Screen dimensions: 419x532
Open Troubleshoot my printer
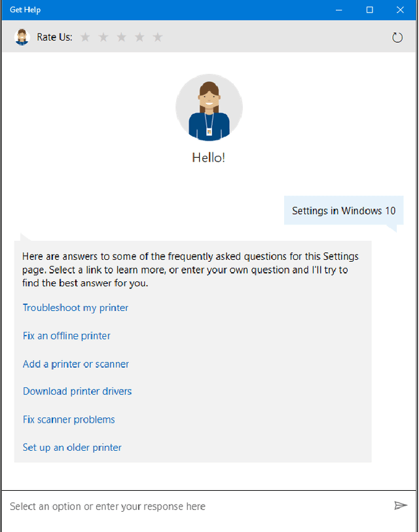75,307
